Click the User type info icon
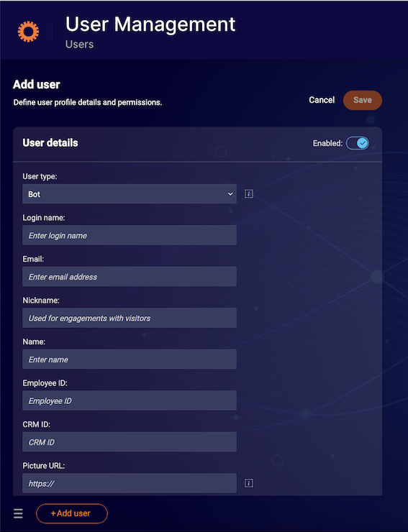The height and width of the screenshot is (532, 408). [249, 193]
